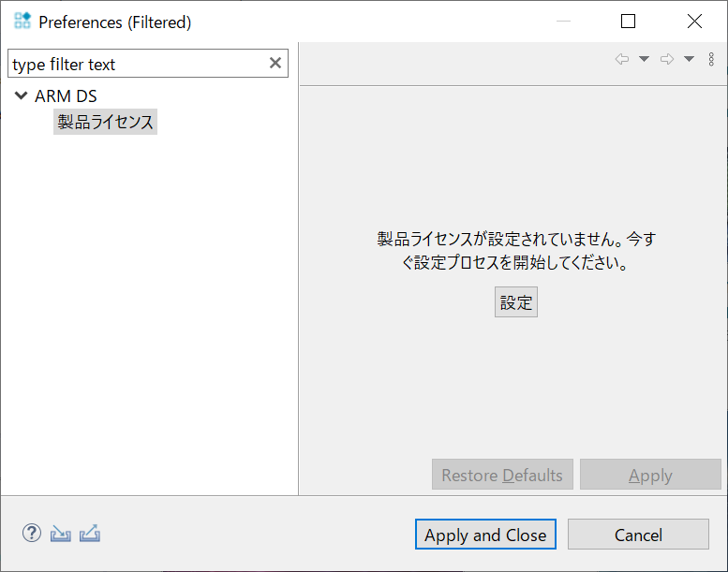Click the Restore Defaults button
This screenshot has height=572, width=728.
pos(502,475)
